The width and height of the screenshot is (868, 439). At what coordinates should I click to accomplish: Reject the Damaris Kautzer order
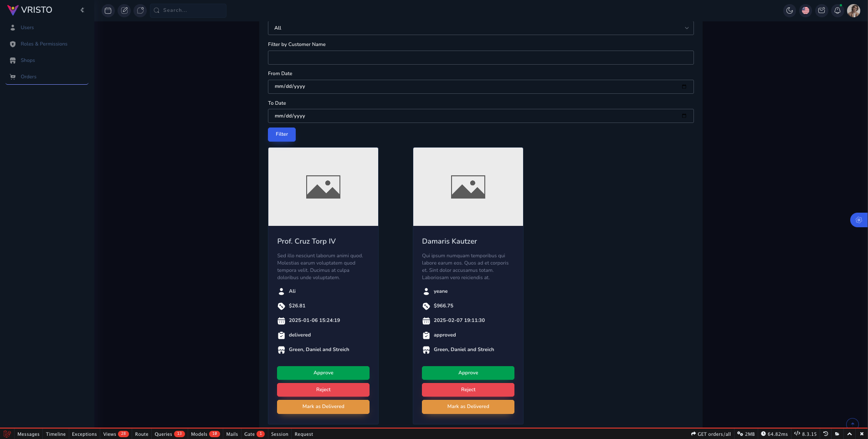pyautogui.click(x=468, y=390)
